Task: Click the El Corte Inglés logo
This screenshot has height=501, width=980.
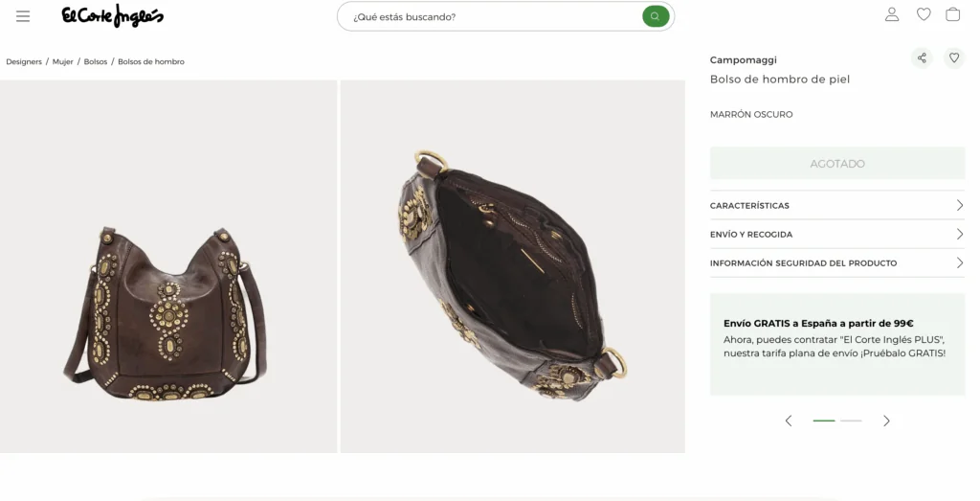Action: 112,15
